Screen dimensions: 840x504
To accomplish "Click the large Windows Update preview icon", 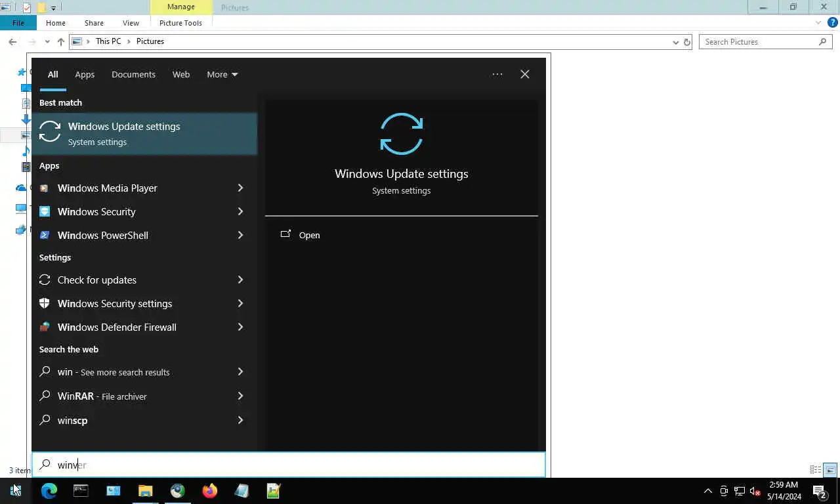I will [402, 134].
